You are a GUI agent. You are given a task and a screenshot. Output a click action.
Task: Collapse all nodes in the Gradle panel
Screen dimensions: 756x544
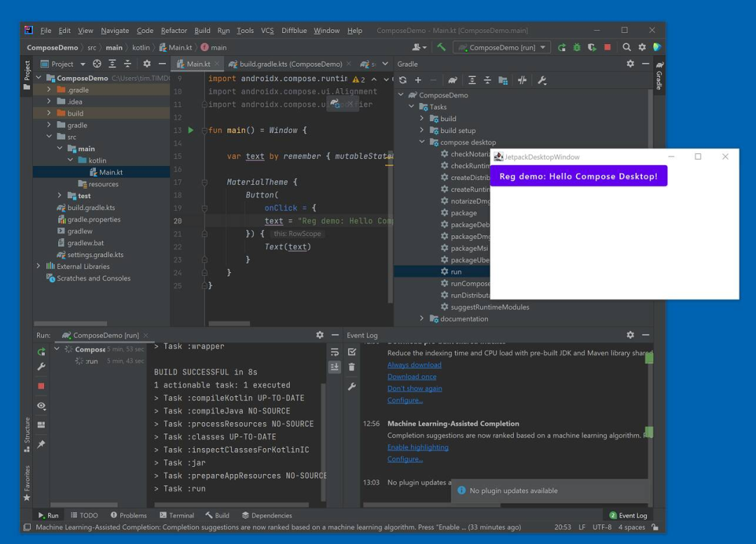[487, 80]
